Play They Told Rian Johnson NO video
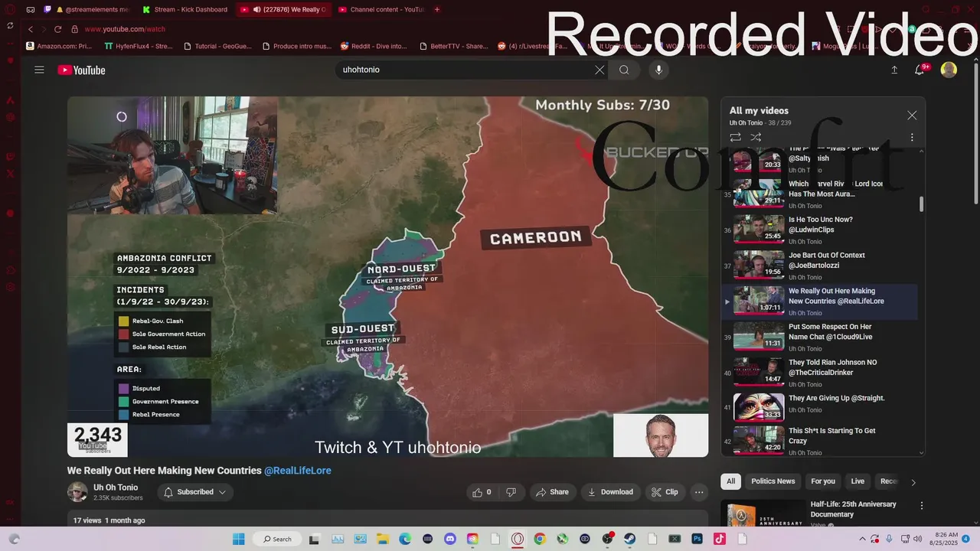The height and width of the screenshot is (551, 980). coord(820,373)
